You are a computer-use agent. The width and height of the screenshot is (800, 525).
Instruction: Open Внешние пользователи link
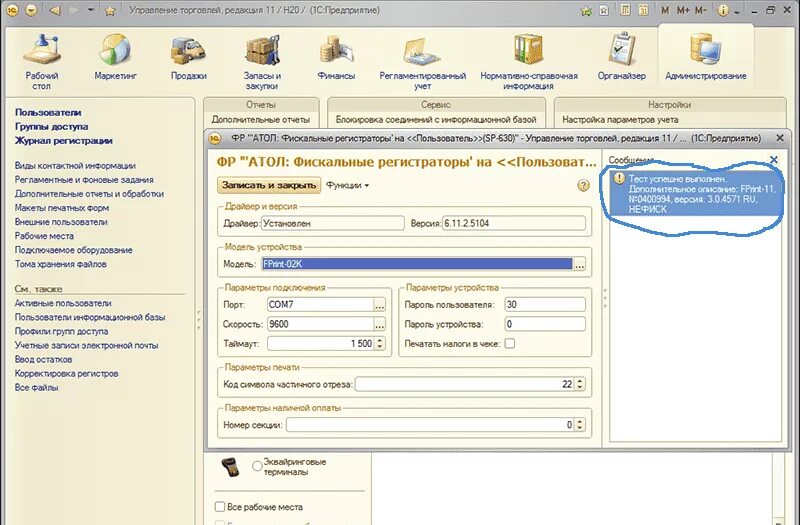click(x=61, y=222)
